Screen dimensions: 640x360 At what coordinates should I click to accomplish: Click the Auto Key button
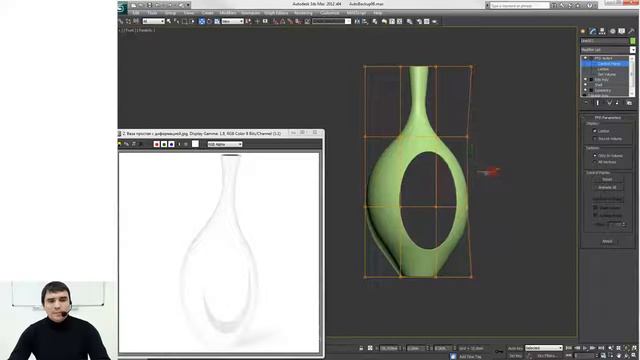coord(515,348)
